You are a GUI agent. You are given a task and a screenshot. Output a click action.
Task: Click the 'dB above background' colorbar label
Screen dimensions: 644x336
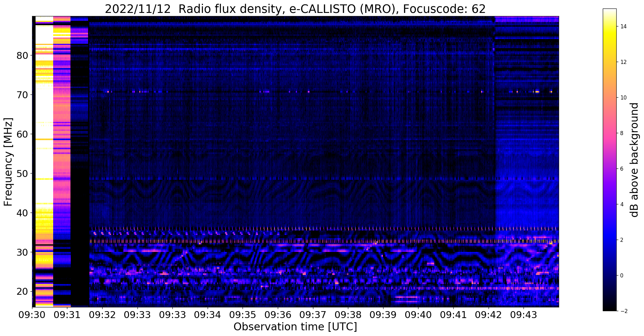pyautogui.click(x=635, y=160)
